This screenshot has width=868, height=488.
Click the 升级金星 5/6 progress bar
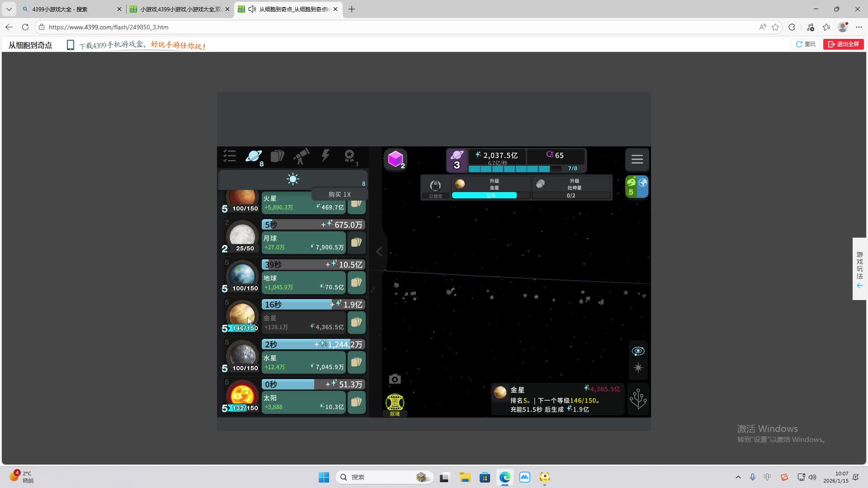click(x=491, y=195)
